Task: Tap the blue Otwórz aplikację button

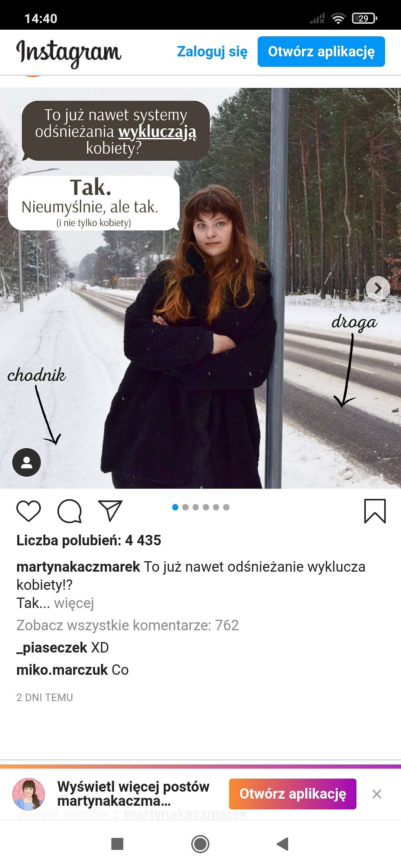Action: point(321,52)
